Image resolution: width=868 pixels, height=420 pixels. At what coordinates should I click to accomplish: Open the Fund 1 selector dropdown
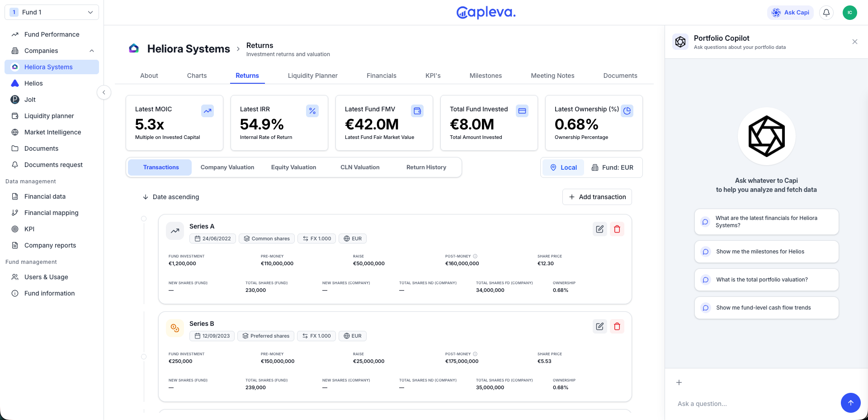[52, 12]
